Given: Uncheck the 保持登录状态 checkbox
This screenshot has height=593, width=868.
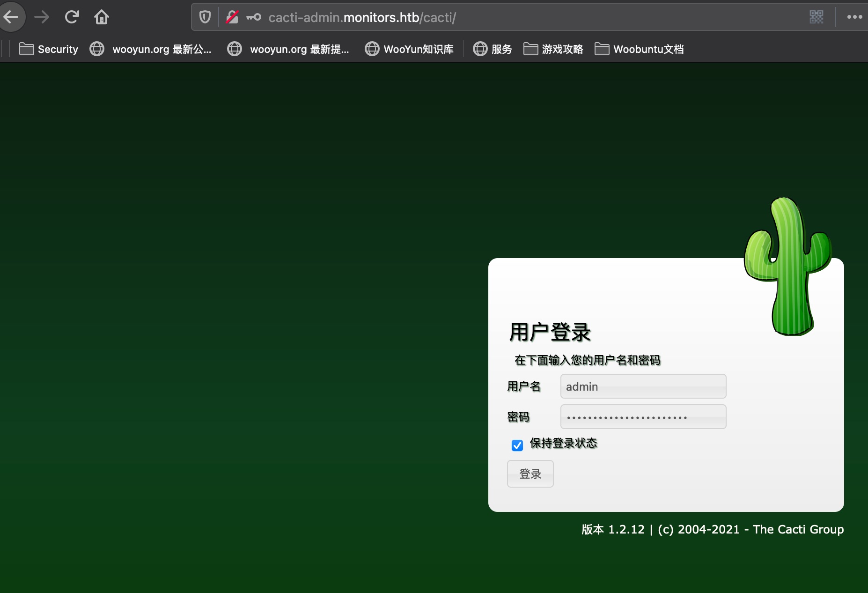Looking at the screenshot, I should (517, 445).
